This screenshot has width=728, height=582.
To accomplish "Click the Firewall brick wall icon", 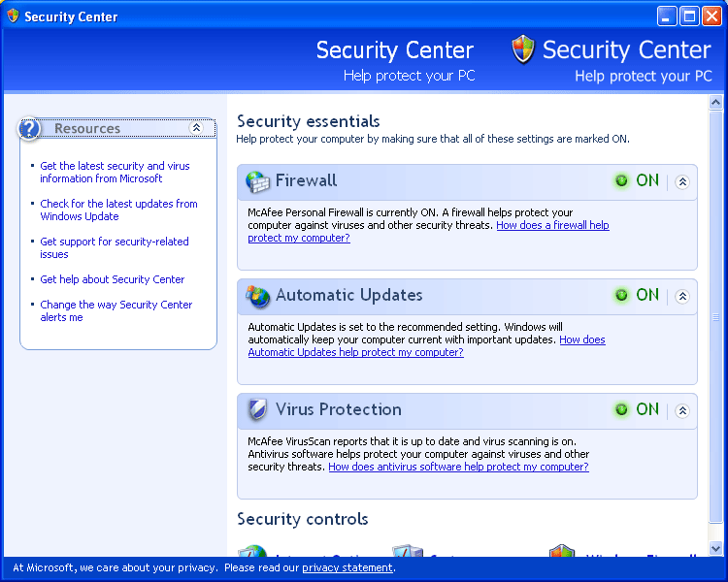I will click(258, 181).
